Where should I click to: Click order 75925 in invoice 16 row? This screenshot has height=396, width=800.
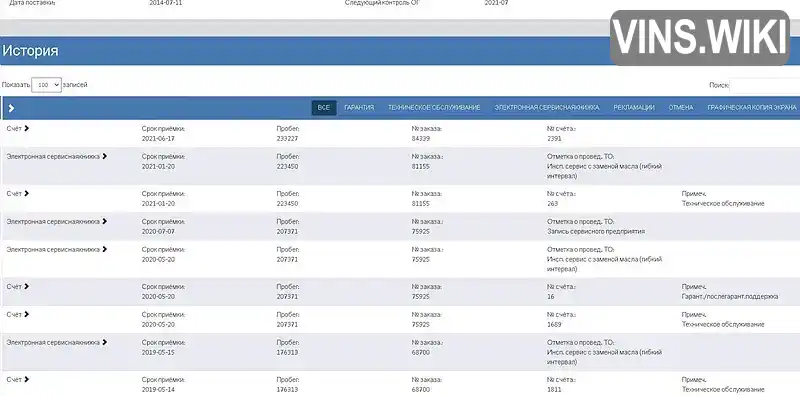[421, 296]
